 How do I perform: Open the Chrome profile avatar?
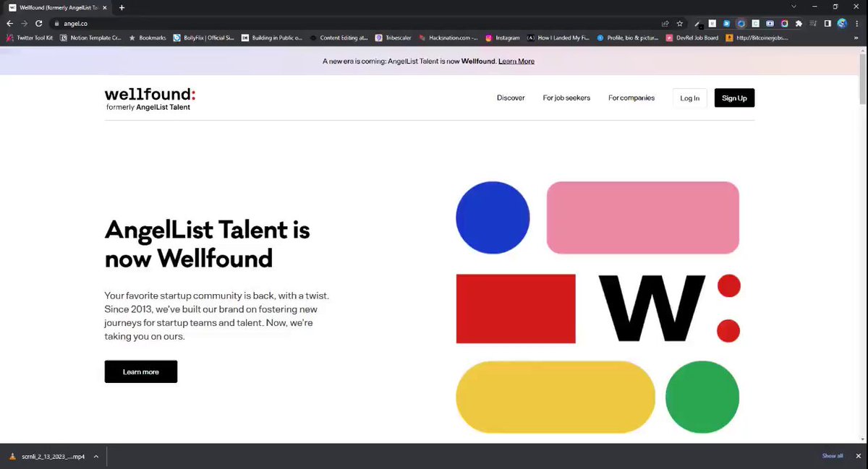842,23
